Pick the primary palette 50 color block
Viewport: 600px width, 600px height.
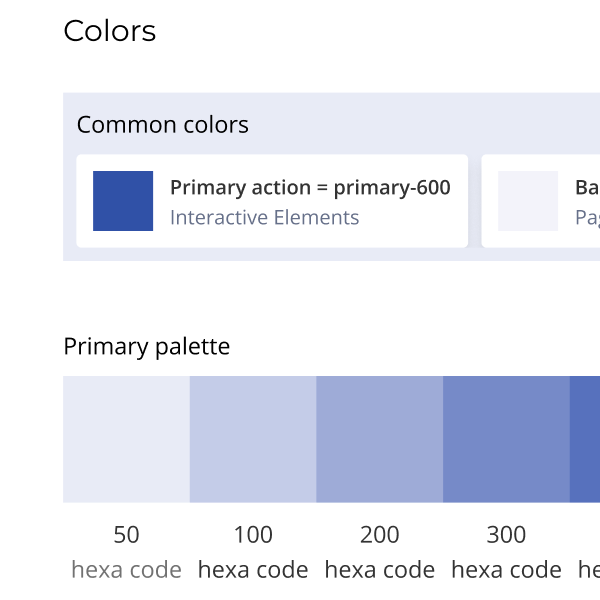pyautogui.click(x=126, y=439)
